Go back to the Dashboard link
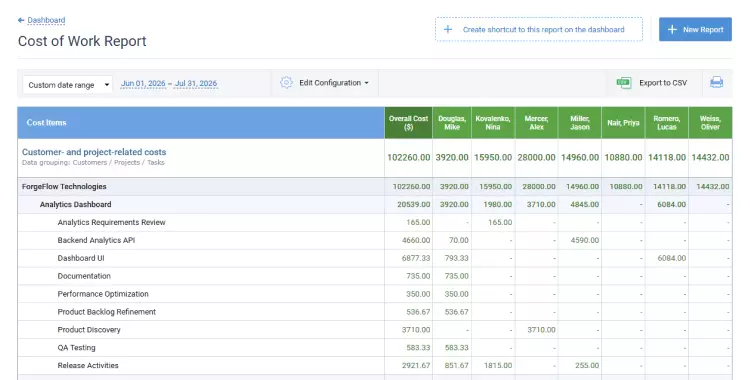 (46, 20)
